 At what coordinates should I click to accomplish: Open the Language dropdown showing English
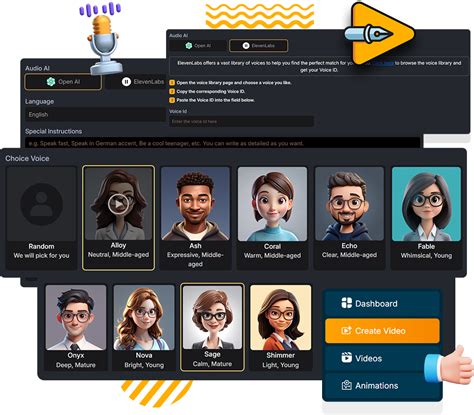pyautogui.click(x=95, y=115)
